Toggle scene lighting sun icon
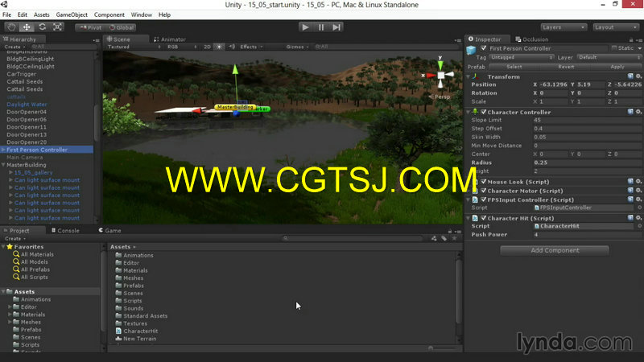Viewport: 644px width, 362px height. click(219, 47)
